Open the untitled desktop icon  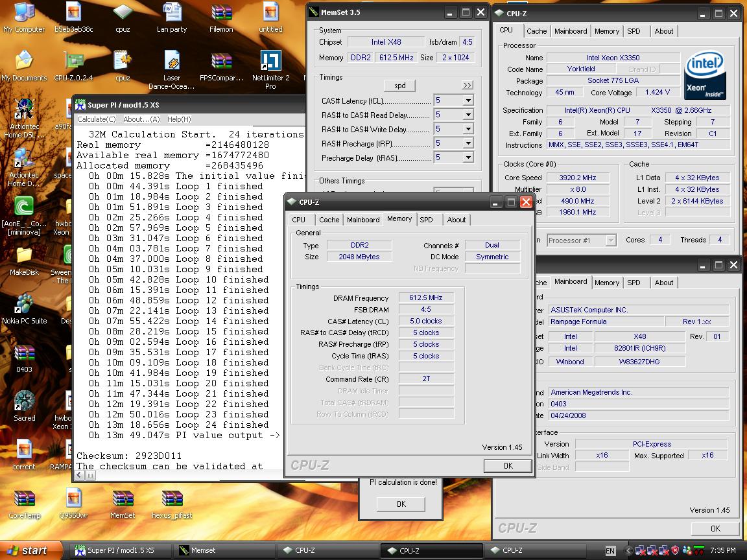(270, 17)
